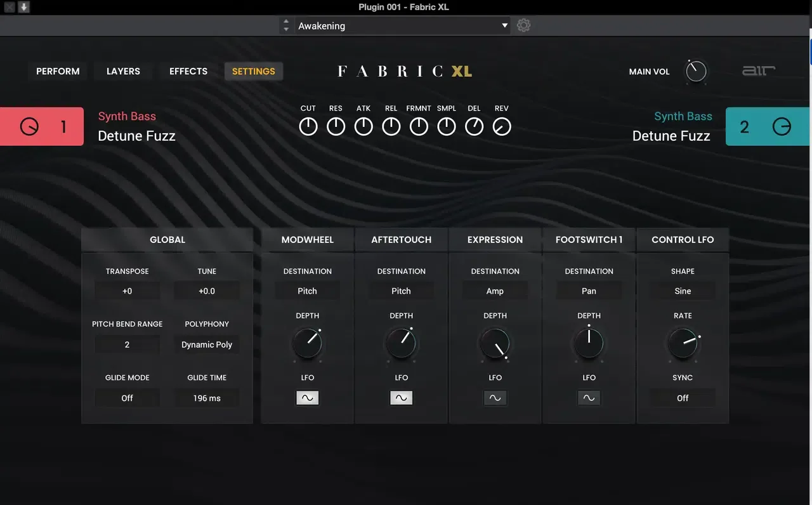Screen dimensions: 812x505
Task: Click the Glide Mode Off button
Action: point(127,398)
